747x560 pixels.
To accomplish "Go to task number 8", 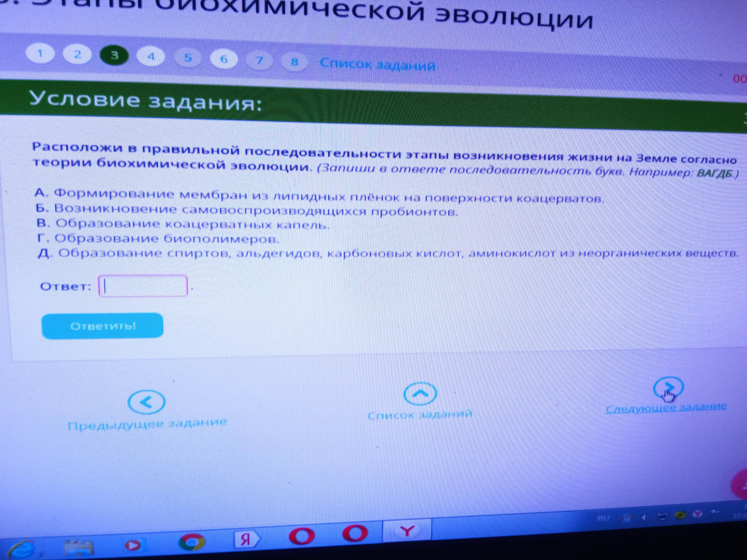I will (x=294, y=62).
